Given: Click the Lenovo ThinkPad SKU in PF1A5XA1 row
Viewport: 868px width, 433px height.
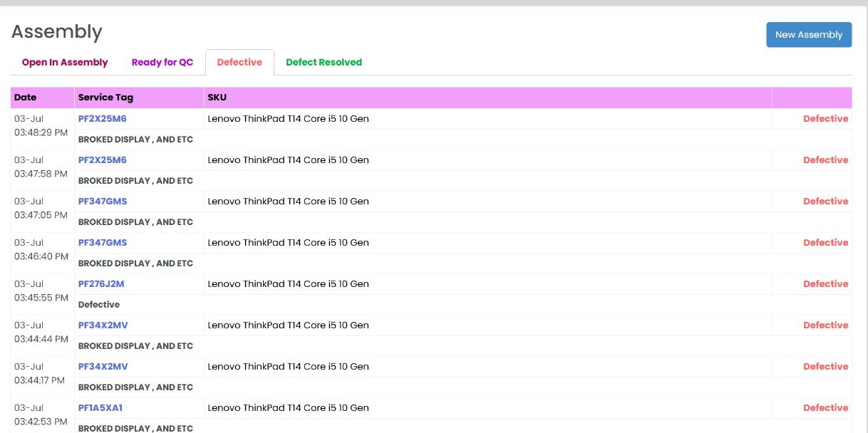Looking at the screenshot, I should (x=288, y=408).
